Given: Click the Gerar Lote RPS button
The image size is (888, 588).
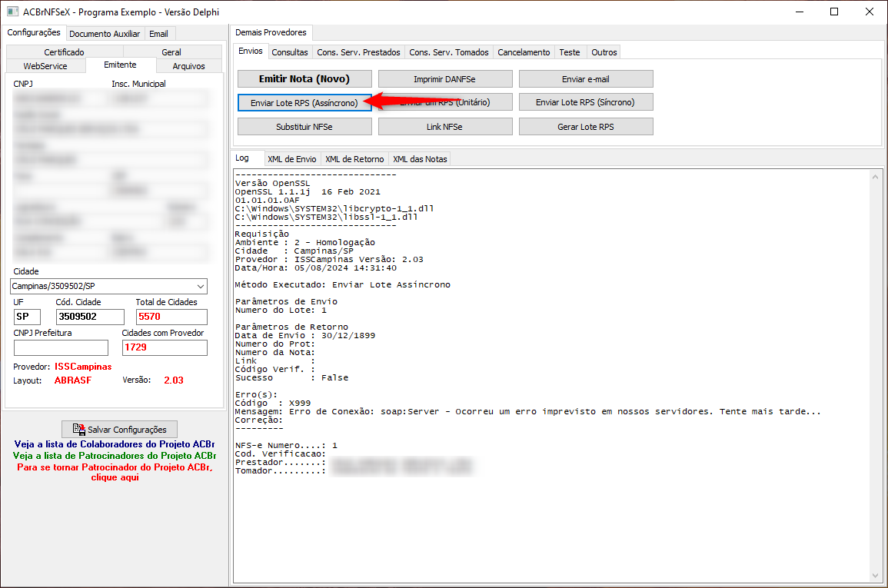Looking at the screenshot, I should [586, 127].
